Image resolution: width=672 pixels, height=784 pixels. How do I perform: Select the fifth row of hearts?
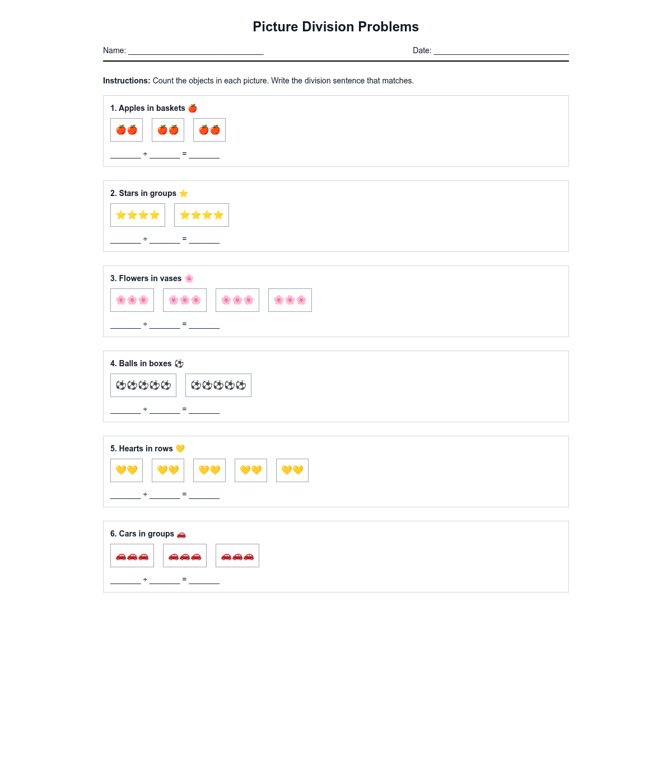click(x=292, y=470)
